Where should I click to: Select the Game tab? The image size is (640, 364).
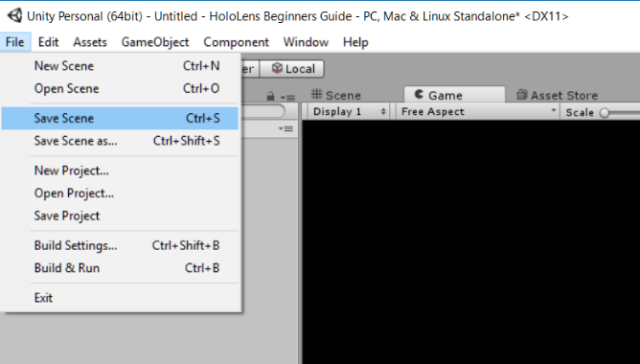454,95
